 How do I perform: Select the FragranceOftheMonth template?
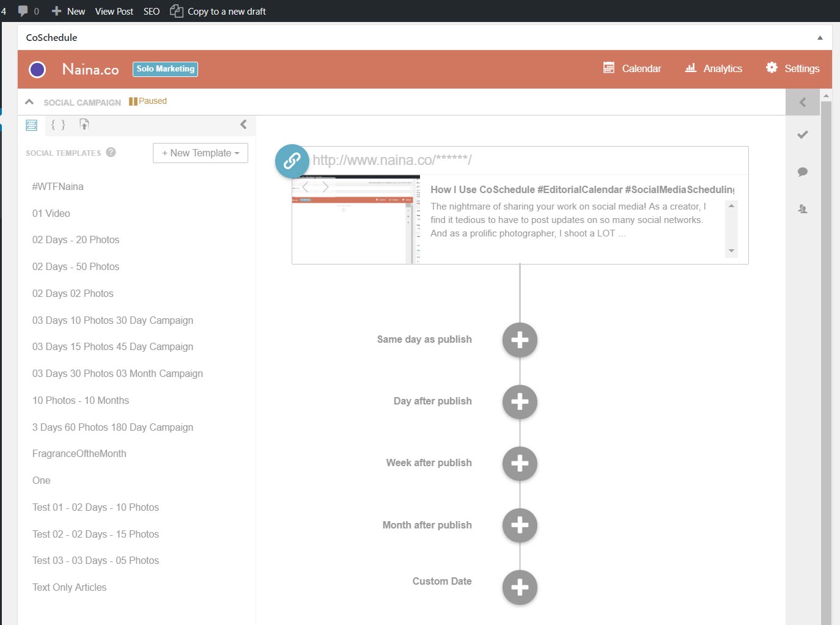tap(79, 453)
